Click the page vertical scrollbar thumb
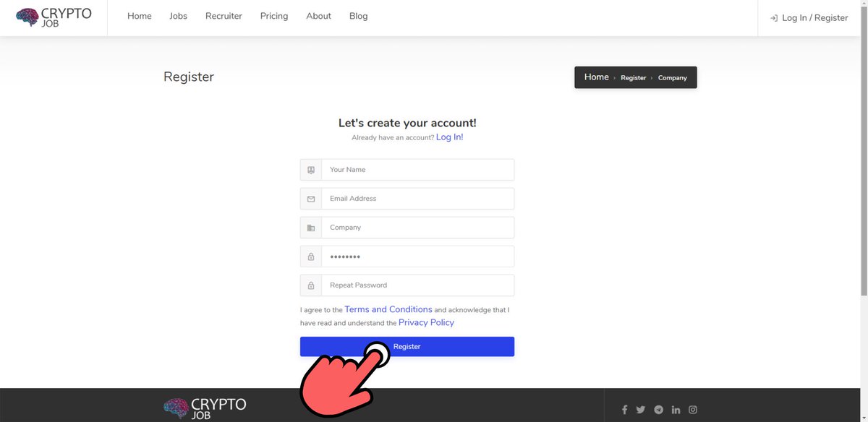 (x=864, y=152)
